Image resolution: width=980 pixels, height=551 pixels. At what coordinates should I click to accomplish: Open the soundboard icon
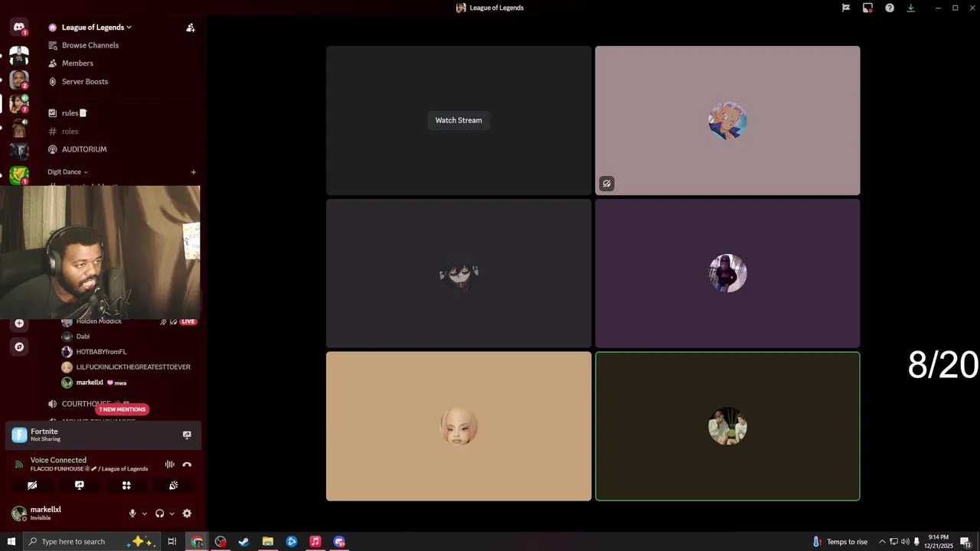point(174,485)
